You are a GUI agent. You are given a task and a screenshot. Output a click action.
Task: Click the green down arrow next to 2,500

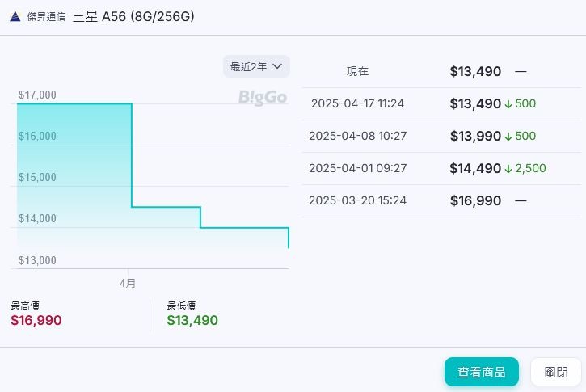(508, 169)
